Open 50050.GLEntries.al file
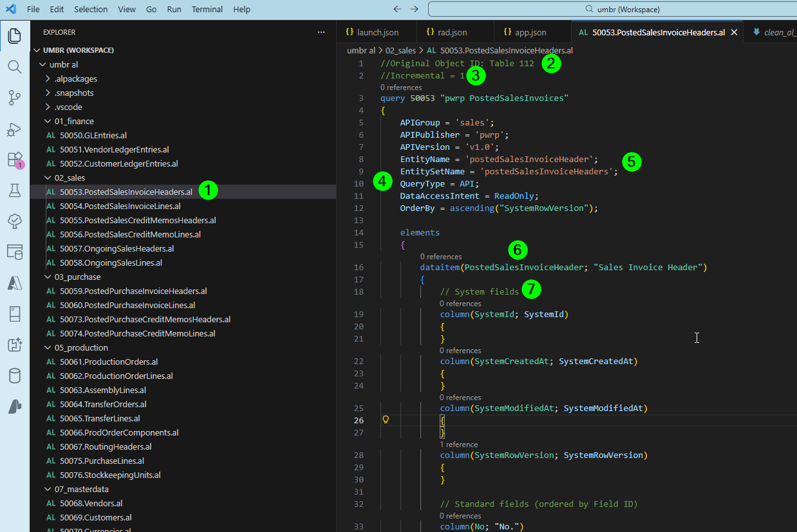Image resolution: width=797 pixels, height=532 pixels. point(183,135)
